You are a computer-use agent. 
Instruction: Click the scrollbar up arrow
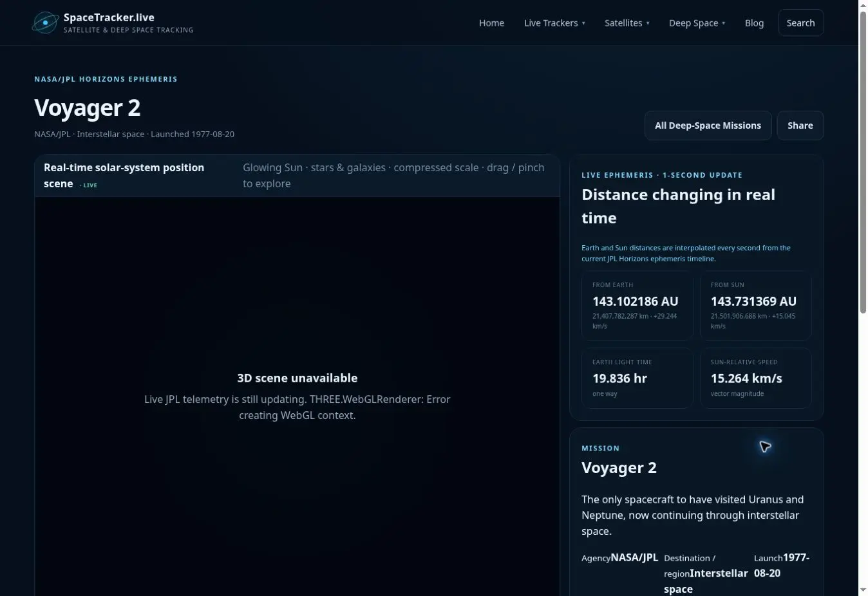coord(863,5)
